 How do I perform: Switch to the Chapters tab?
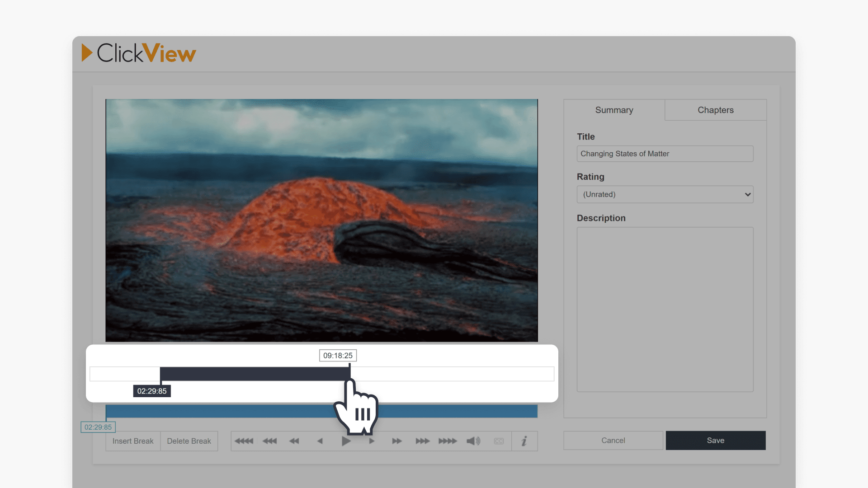tap(715, 110)
